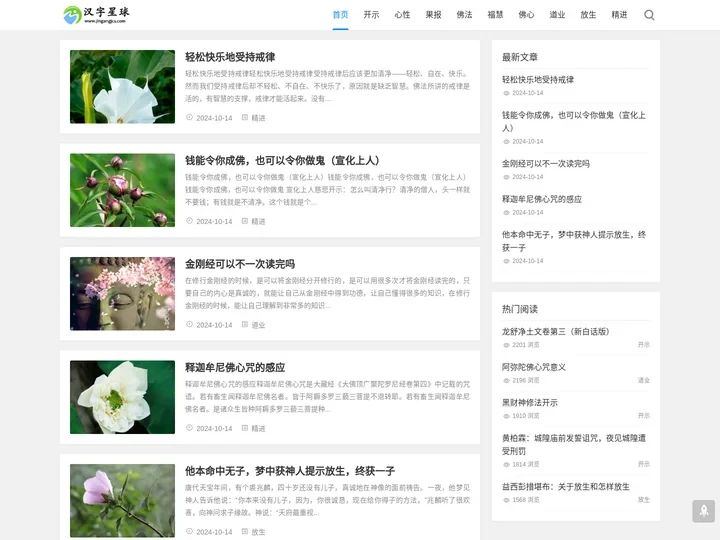Open popular article 龙舒净土文卷第三（新白话版）
Screen dimensions: 720x540
556,332
